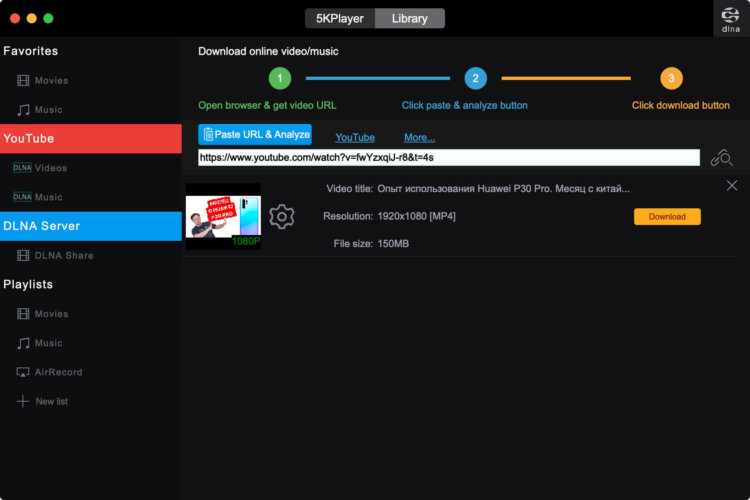Click the clipboard icon on Paste URL button
750x500 pixels.
(x=208, y=134)
